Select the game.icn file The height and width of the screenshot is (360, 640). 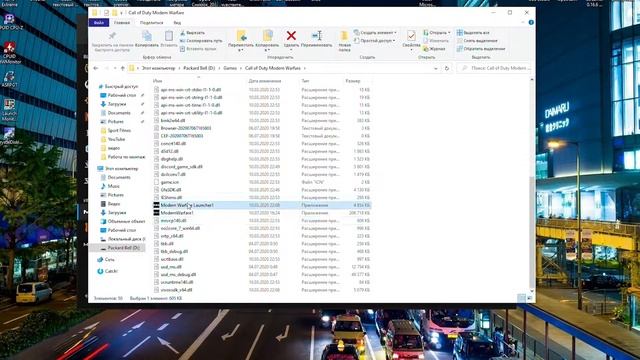coord(261,182)
